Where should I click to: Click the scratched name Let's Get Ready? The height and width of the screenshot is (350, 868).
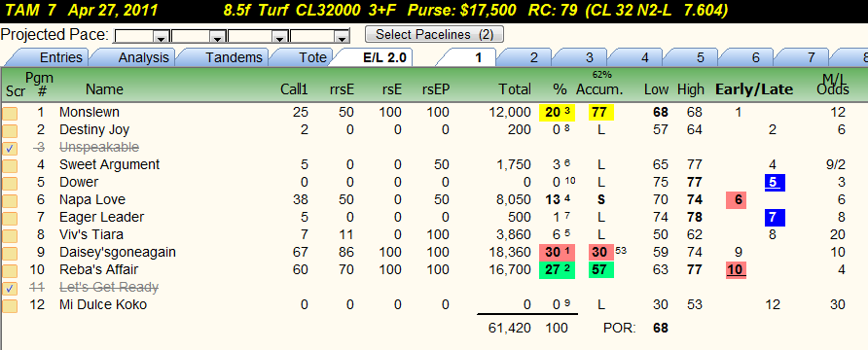109,288
